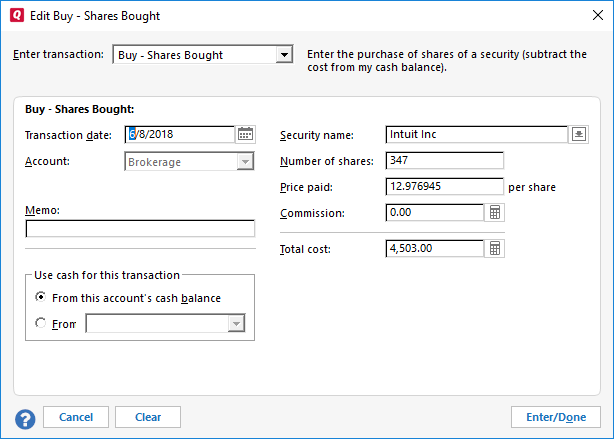The width and height of the screenshot is (614, 439).
Task: Open the Security name list button
Action: pyautogui.click(x=579, y=135)
